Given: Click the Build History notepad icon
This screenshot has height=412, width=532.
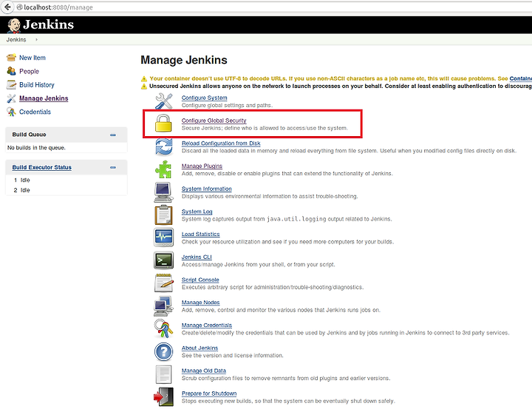Looking at the screenshot, I should 11,85.
